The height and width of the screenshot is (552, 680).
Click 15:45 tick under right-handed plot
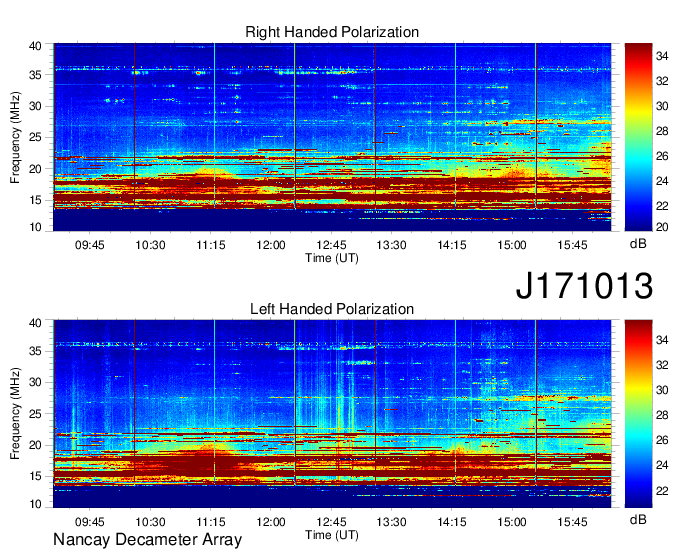point(572,245)
